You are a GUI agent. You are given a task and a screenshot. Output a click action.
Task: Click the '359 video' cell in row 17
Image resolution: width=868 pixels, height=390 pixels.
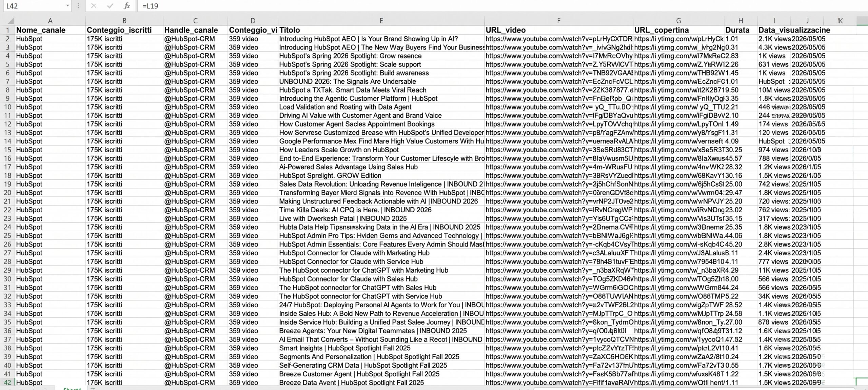253,167
